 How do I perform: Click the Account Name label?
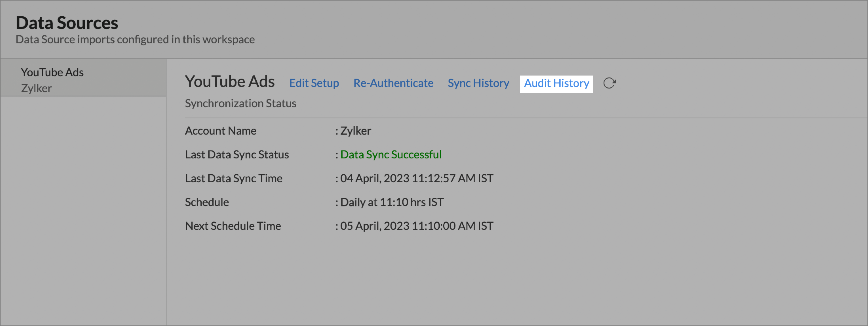[x=220, y=131]
